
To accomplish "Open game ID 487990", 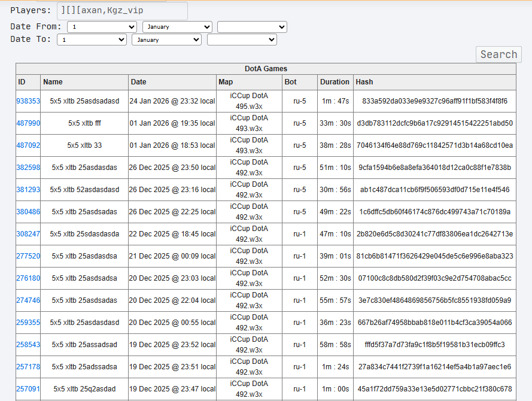I will coord(28,123).
